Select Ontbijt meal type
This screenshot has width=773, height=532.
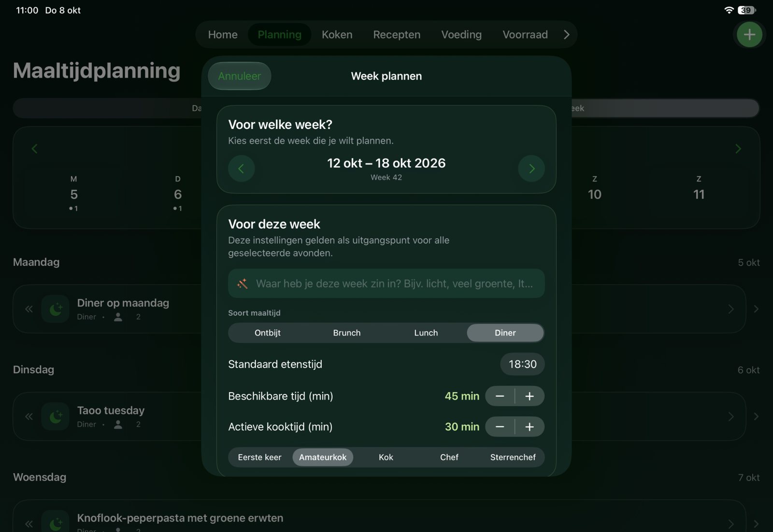(x=268, y=333)
